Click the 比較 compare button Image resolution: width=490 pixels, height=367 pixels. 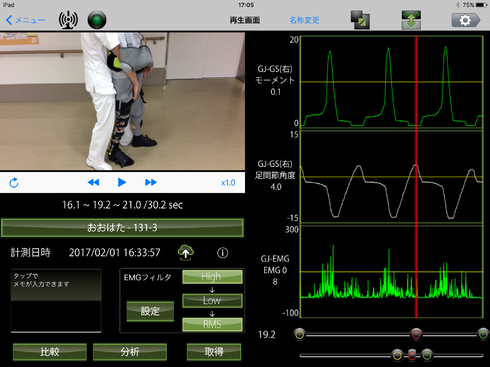tap(50, 352)
